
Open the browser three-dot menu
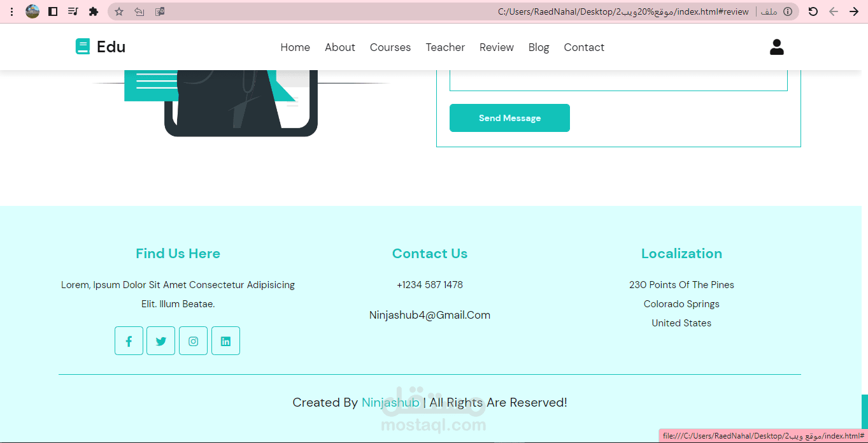[x=11, y=11]
